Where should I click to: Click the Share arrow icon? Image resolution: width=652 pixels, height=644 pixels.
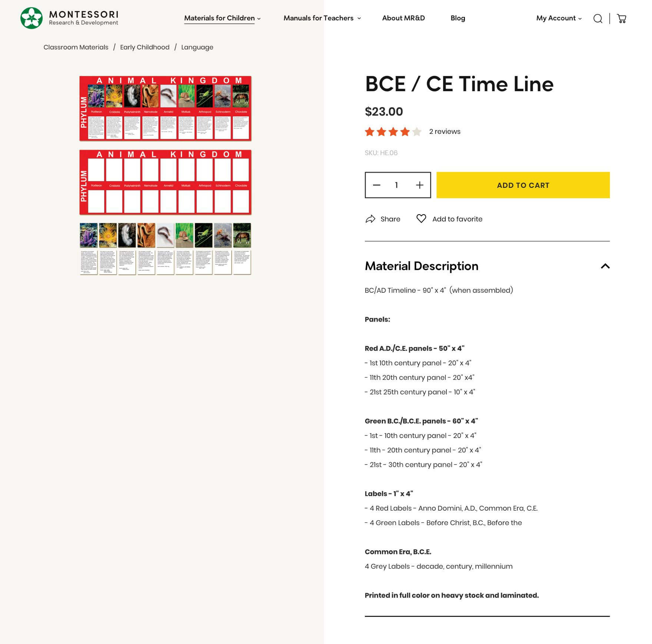point(370,219)
